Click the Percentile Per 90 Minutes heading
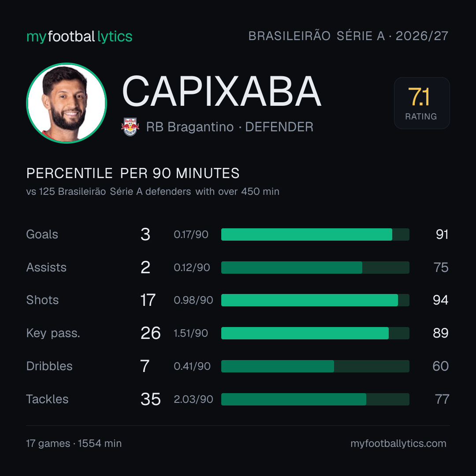Screen dimensions: 476x476 point(133,173)
